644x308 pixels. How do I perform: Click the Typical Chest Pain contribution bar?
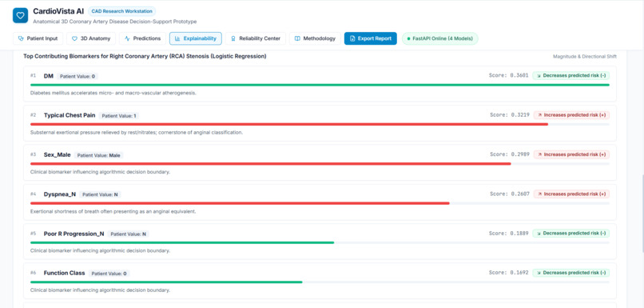click(320, 124)
